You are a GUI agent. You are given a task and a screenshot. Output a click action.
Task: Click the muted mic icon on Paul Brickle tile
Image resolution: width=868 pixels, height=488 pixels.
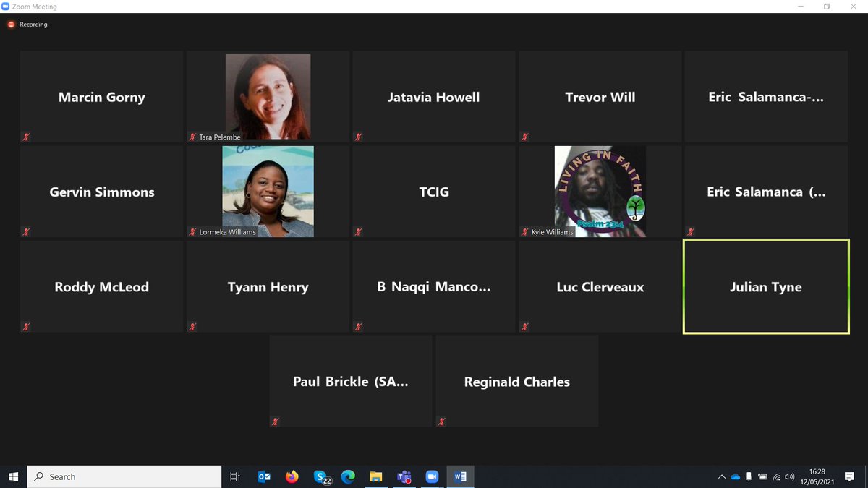coord(276,421)
